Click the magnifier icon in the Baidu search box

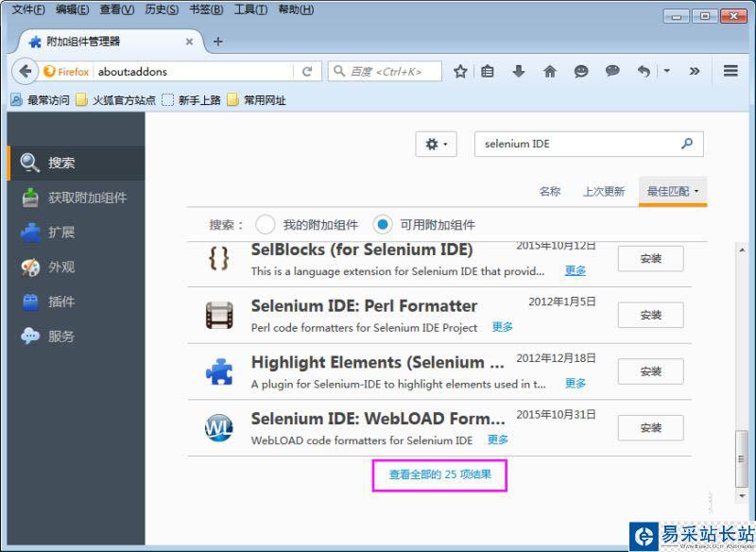click(x=339, y=71)
